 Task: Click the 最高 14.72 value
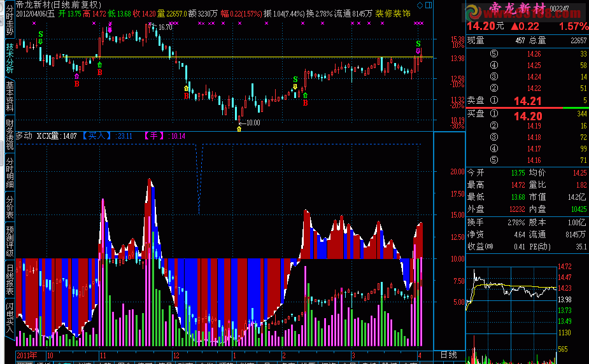[518, 185]
